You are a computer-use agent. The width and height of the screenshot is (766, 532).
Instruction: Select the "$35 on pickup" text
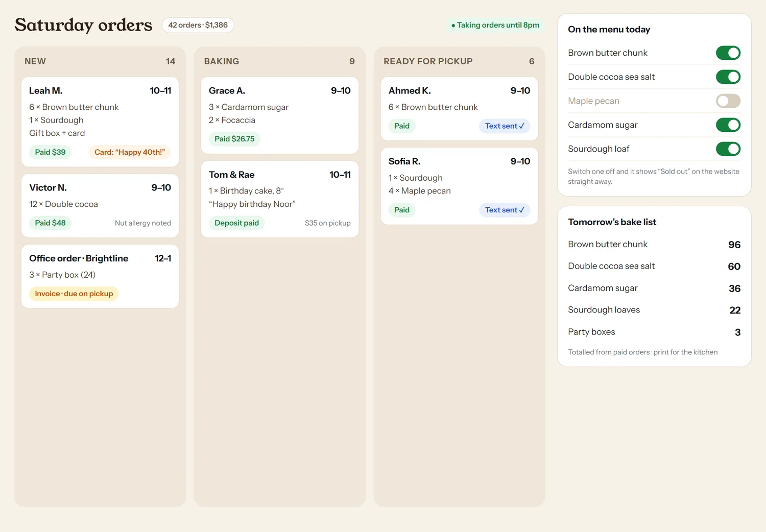tap(328, 223)
